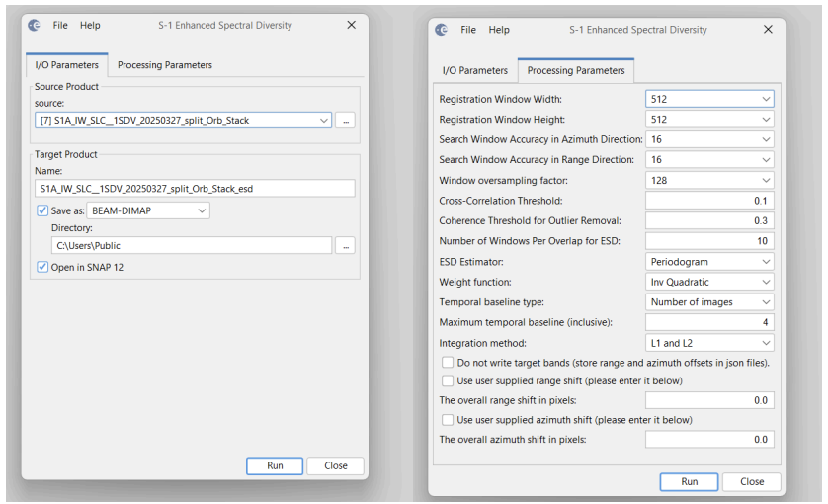Viewport: 828px width, 504px height.
Task: Click Run in the right dialog
Action: [689, 481]
